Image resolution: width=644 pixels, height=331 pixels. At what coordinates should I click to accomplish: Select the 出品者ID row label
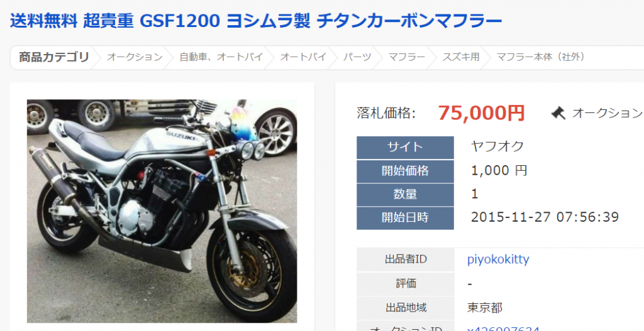[x=406, y=259]
